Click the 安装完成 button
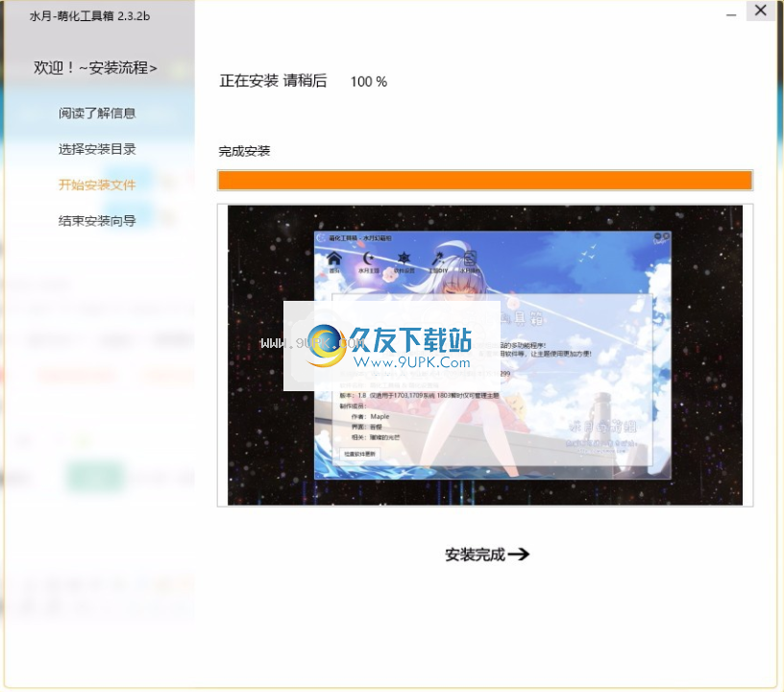The width and height of the screenshot is (784, 692). coord(487,554)
